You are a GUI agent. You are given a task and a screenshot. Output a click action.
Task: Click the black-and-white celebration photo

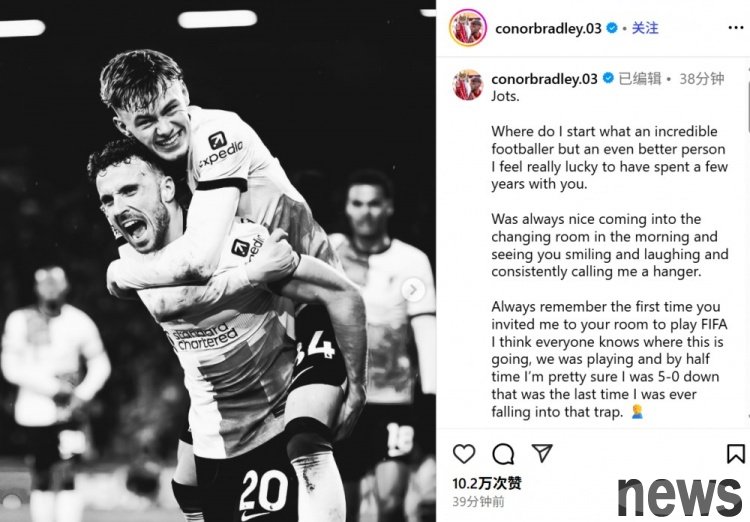[x=218, y=261]
